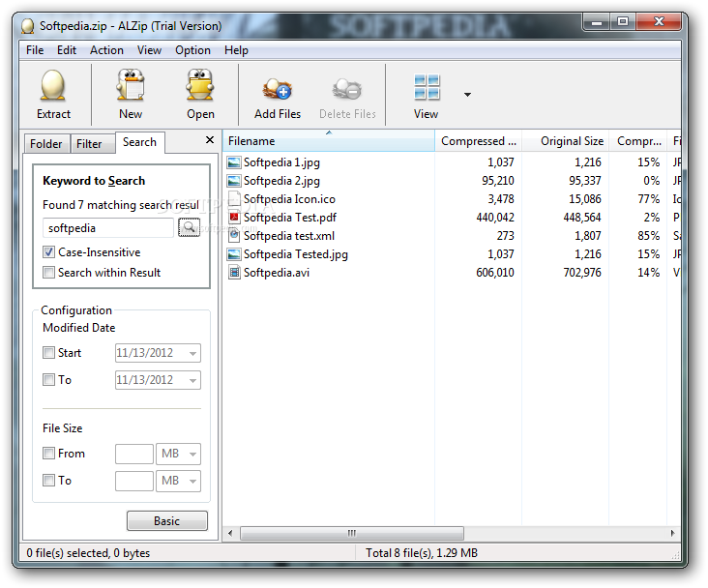The image size is (708, 588).
Task: Switch to the Folder tab
Action: click(x=46, y=144)
